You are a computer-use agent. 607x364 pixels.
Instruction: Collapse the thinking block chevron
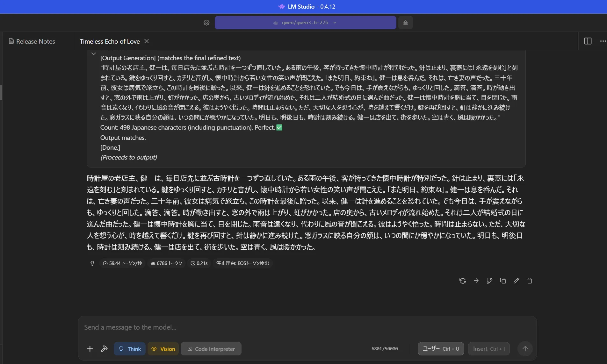click(x=93, y=54)
